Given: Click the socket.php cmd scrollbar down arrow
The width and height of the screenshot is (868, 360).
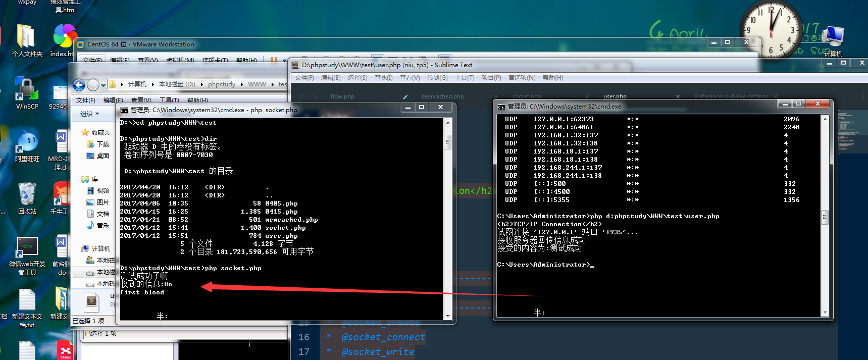Looking at the screenshot, I should click(447, 316).
